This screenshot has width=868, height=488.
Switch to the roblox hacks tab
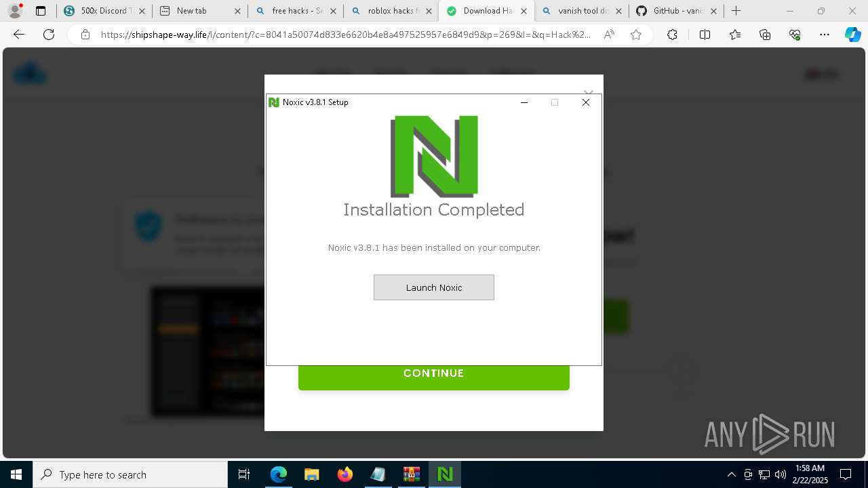pos(384,11)
